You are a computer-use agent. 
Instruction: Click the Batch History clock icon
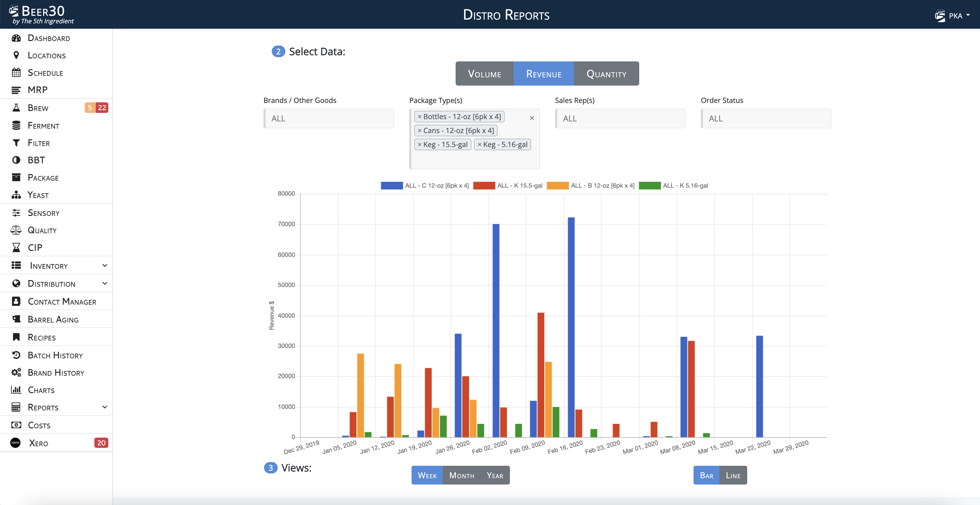point(16,355)
